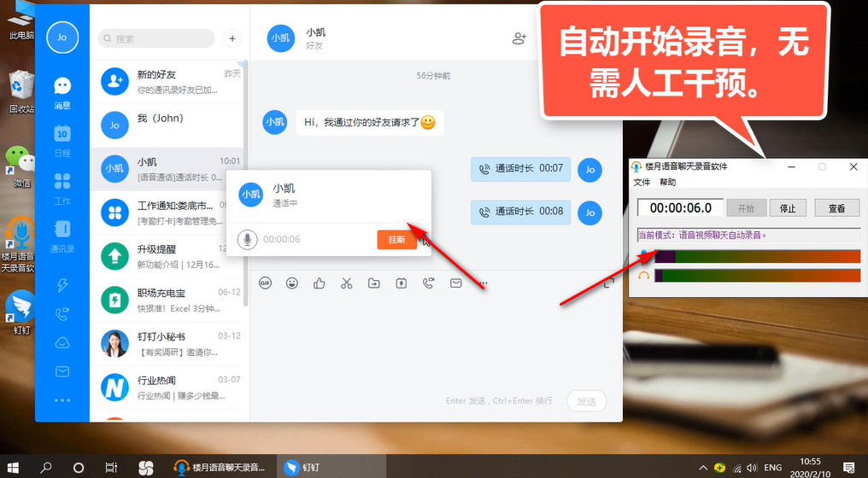The width and height of the screenshot is (868, 478).
Task: Click 小凯 avatar in chat header
Action: 281,38
